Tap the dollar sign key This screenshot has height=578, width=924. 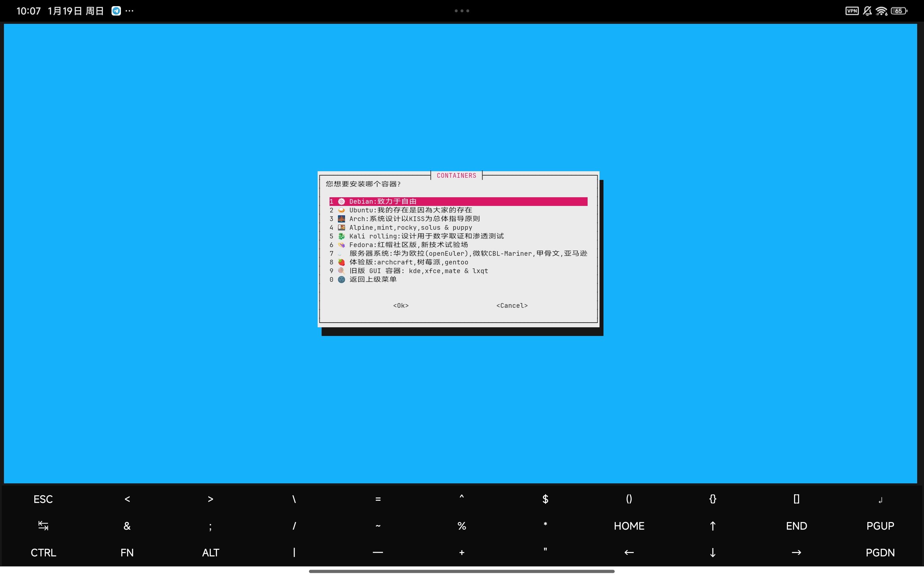[x=545, y=499]
